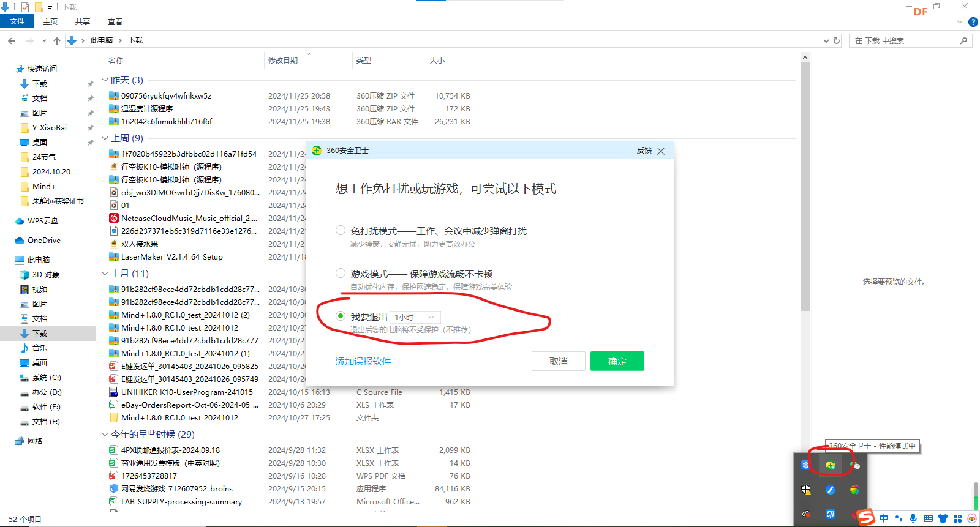This screenshot has width=980, height=527.
Task: Click the Flash Player tray icon
Action: (830, 490)
